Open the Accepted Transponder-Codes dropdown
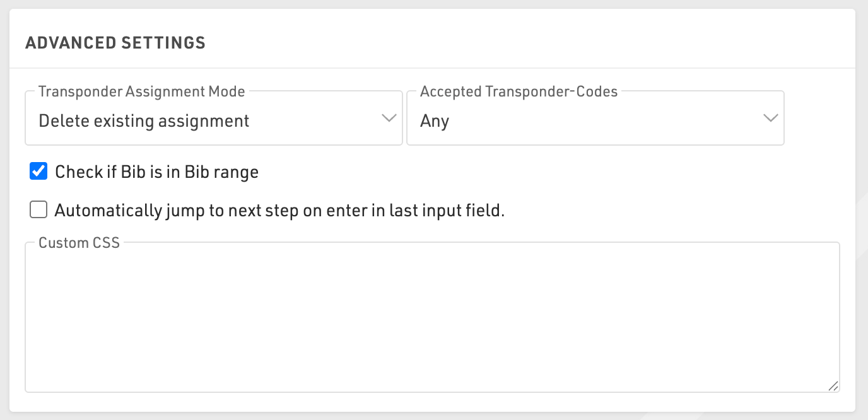The image size is (868, 420). tap(595, 119)
